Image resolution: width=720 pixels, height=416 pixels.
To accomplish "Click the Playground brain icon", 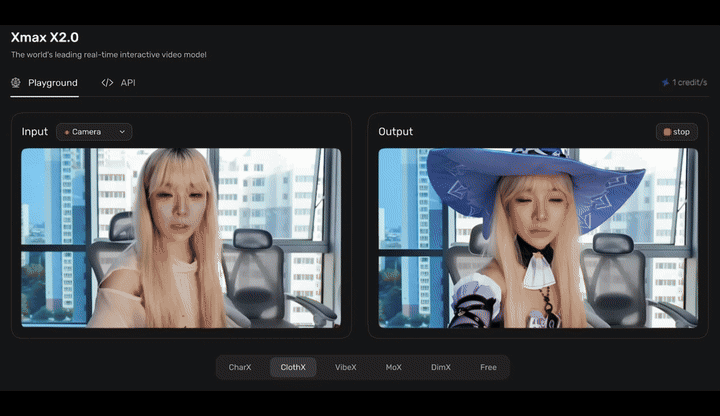I will 16,83.
